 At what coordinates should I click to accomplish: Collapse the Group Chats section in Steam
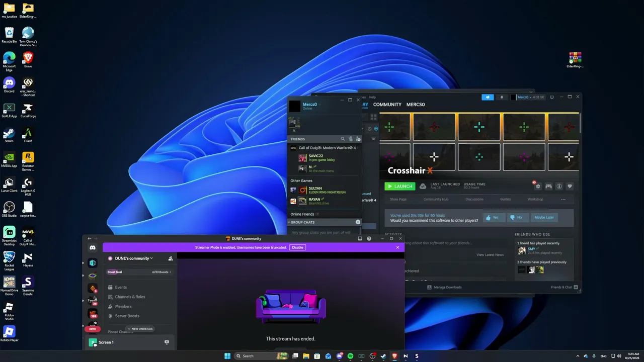pos(289,222)
